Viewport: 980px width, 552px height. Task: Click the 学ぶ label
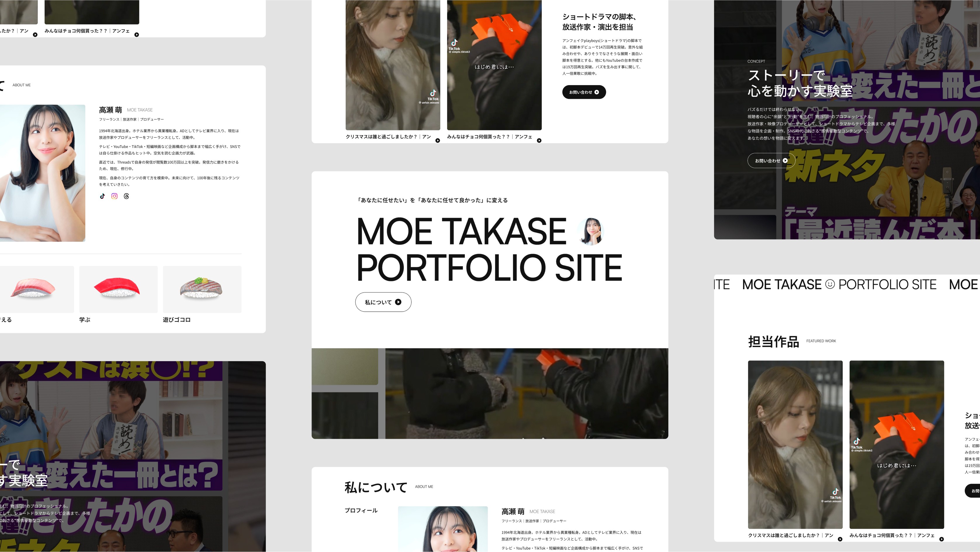pos(84,320)
